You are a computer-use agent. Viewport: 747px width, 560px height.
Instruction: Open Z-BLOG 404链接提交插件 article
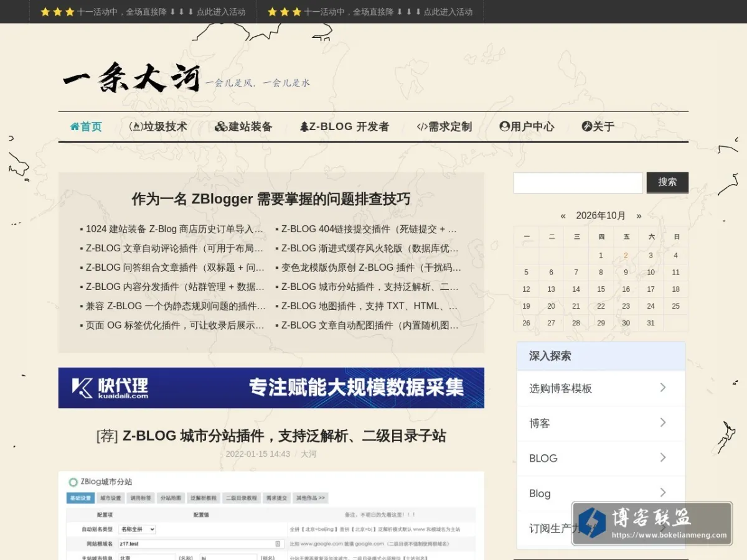370,229
